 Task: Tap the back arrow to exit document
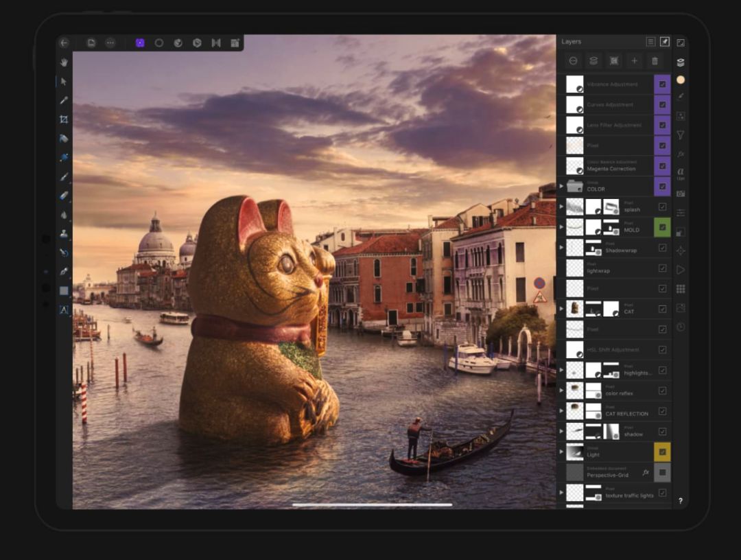64,43
